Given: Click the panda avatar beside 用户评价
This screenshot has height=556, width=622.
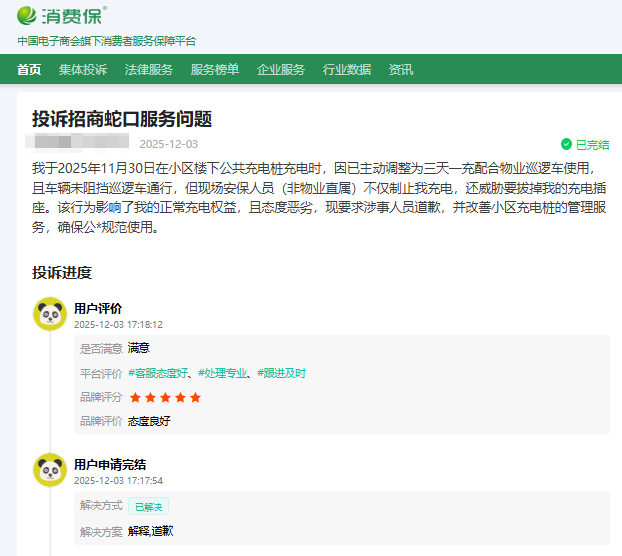Looking at the screenshot, I should (49, 314).
